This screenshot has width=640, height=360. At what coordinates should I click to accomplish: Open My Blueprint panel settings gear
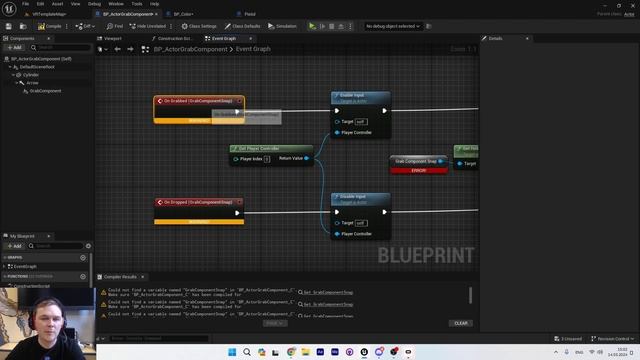[x=88, y=246]
